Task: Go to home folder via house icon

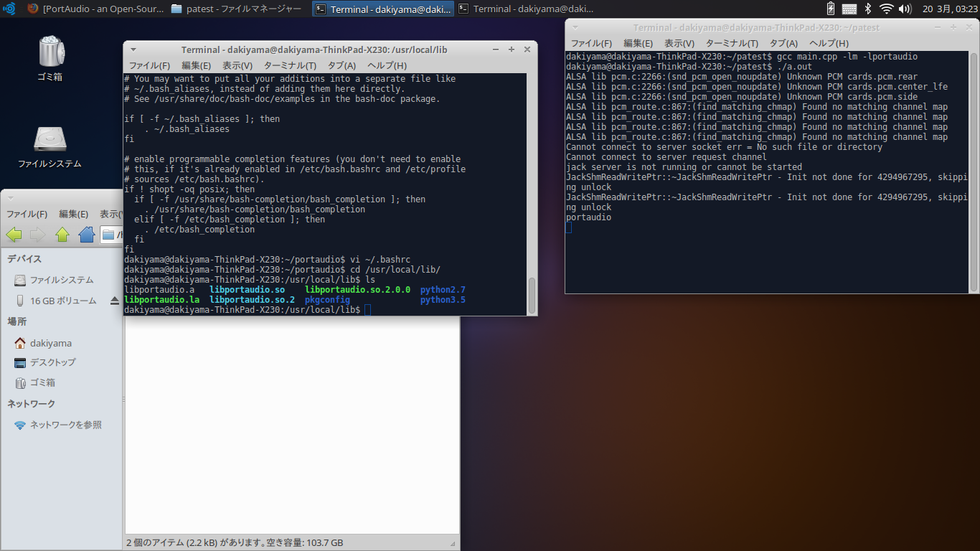Action: pos(87,235)
